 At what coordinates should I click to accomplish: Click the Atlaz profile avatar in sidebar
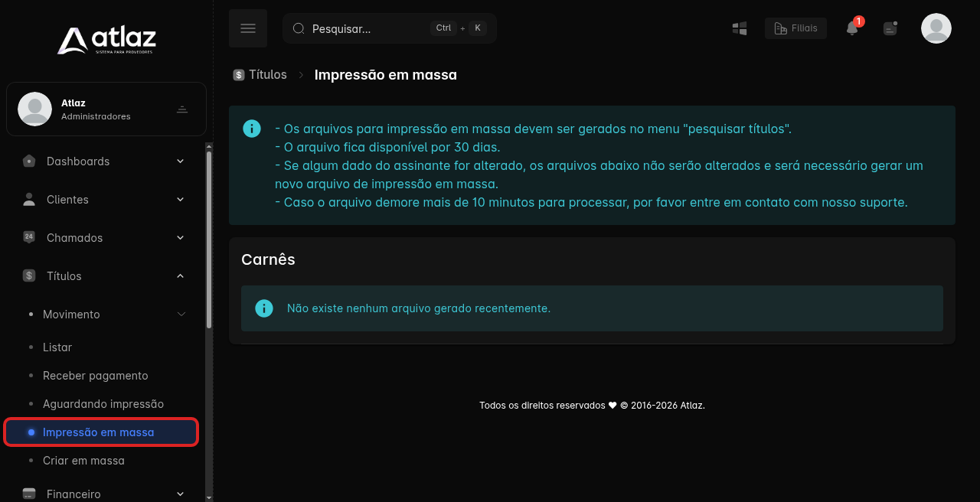[34, 109]
